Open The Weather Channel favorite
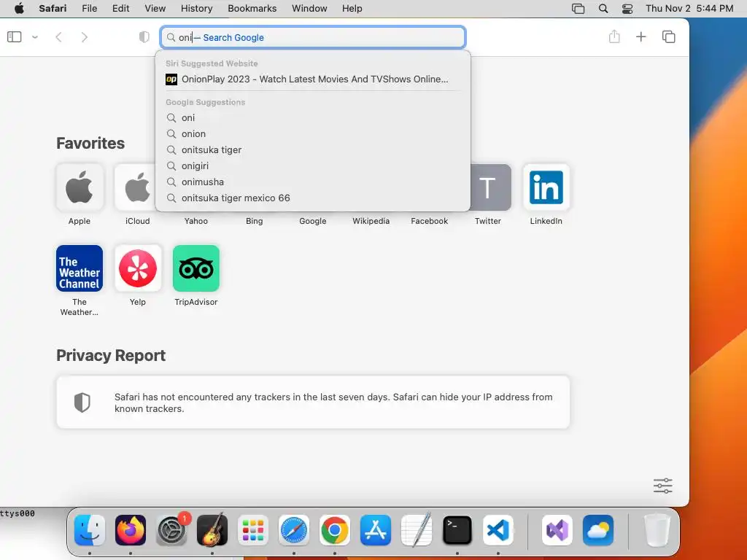The height and width of the screenshot is (560, 747). tap(79, 268)
